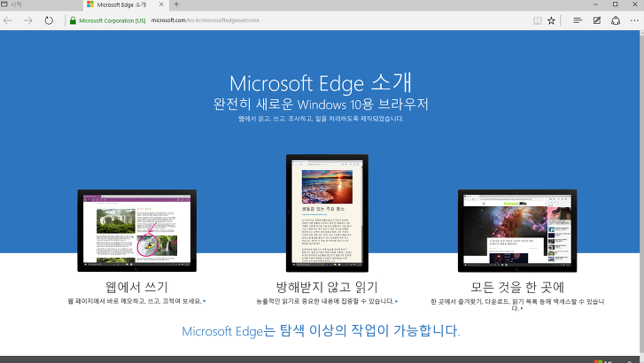This screenshot has width=644, height=363.
Task: Click 완전히 새로운 Windows 10용 브라우저 subtitle
Action: pos(321,104)
